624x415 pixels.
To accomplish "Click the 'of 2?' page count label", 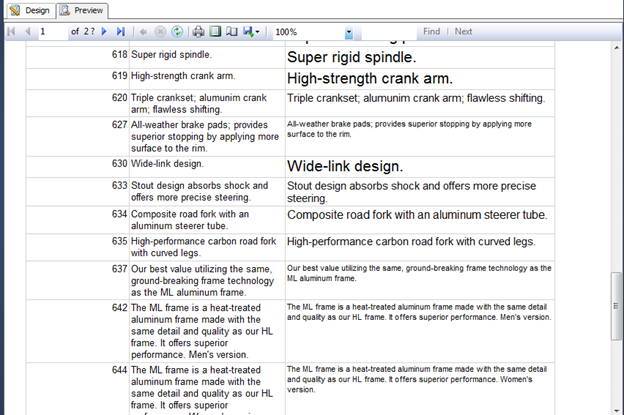I will [83, 31].
